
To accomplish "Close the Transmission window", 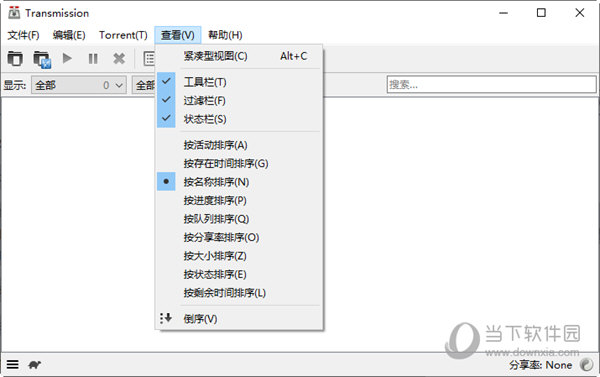I will 579,13.
